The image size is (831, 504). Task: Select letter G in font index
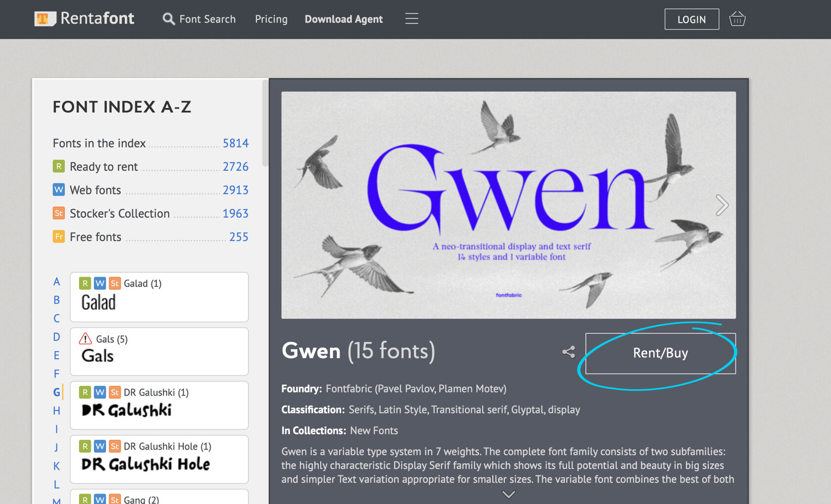(56, 392)
